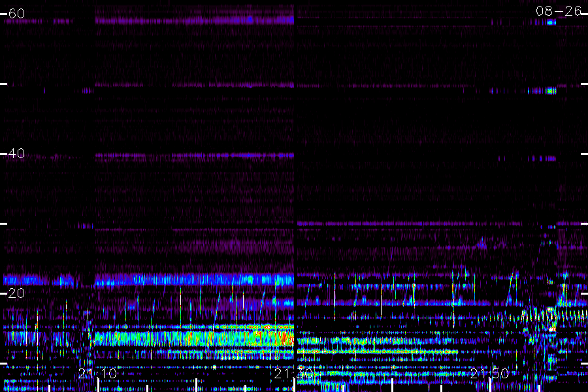588x392 pixels.
Task: Click the 20 frequency axis label
Action: click(16, 293)
